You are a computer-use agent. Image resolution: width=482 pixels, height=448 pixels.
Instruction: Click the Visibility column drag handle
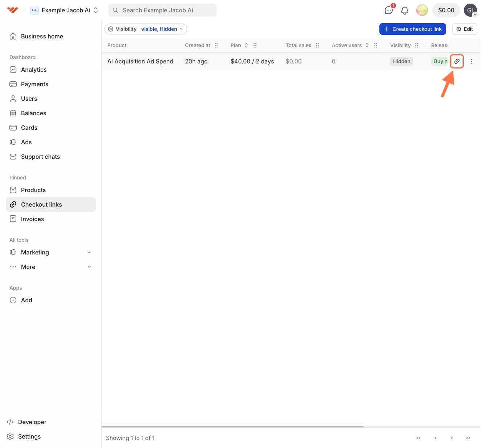[x=417, y=45]
